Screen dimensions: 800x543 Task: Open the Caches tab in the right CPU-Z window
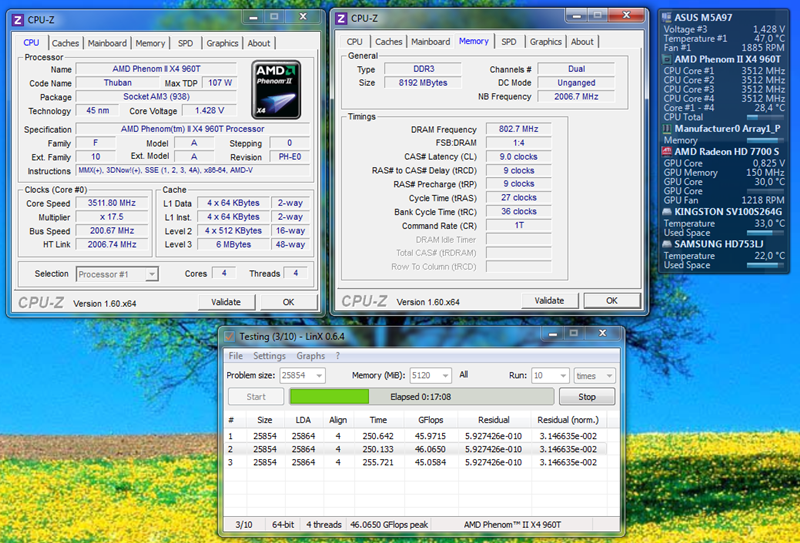tap(389, 42)
